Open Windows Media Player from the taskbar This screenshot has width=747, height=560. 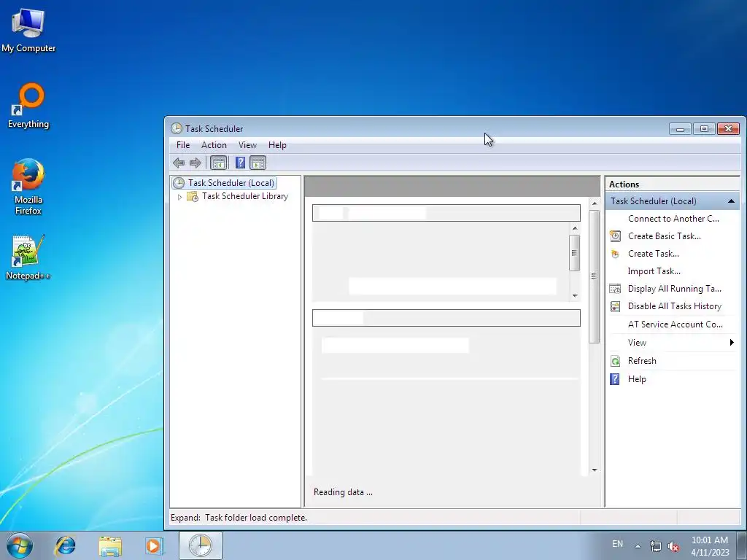point(155,545)
